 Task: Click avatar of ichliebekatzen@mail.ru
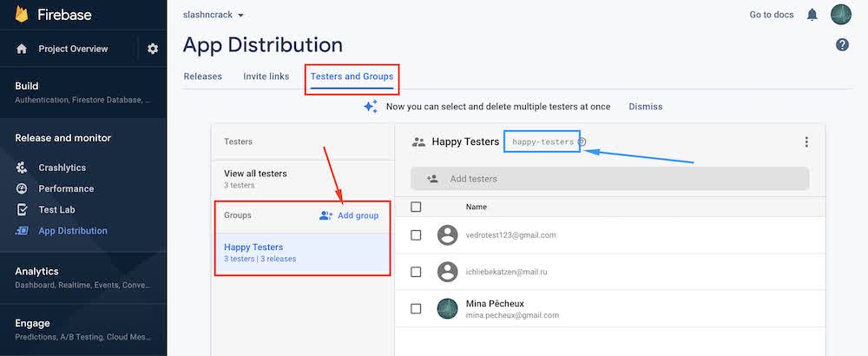coord(447,272)
